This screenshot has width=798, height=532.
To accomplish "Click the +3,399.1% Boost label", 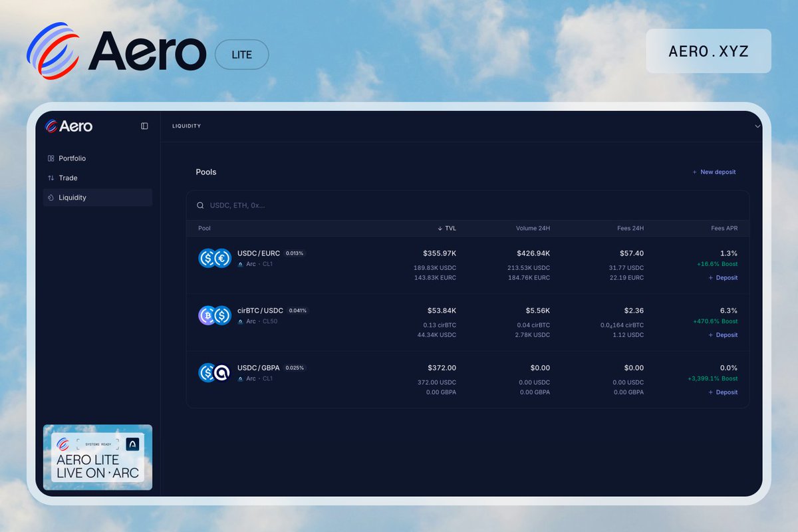I will (713, 378).
